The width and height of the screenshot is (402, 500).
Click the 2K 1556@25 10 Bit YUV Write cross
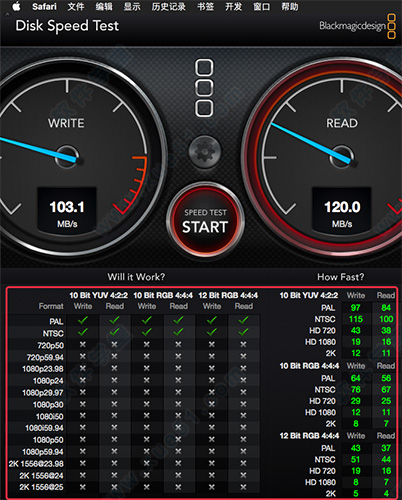coord(83,487)
